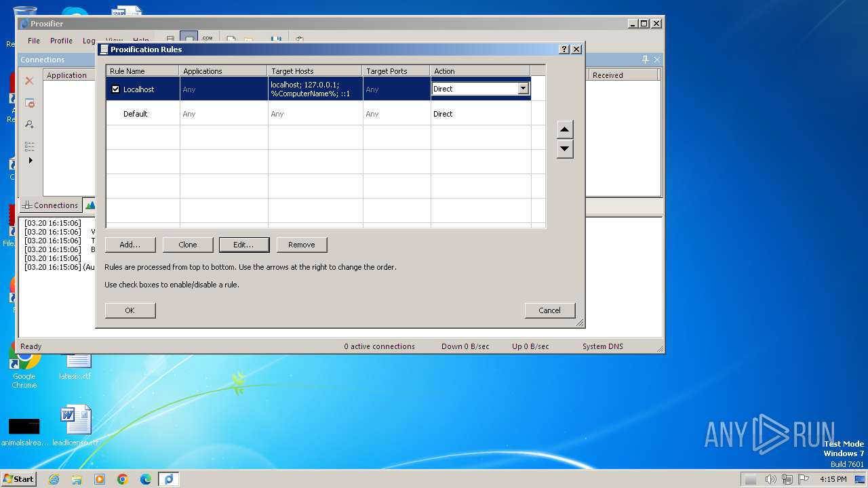Click the Clone button
This screenshot has width=868, height=488.
(x=188, y=245)
